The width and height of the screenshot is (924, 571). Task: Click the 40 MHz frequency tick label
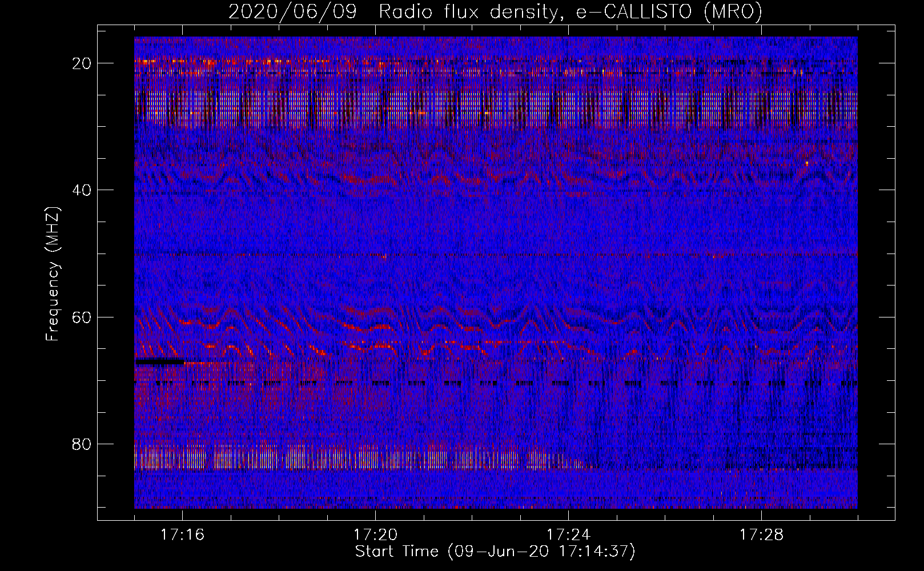coord(82,190)
